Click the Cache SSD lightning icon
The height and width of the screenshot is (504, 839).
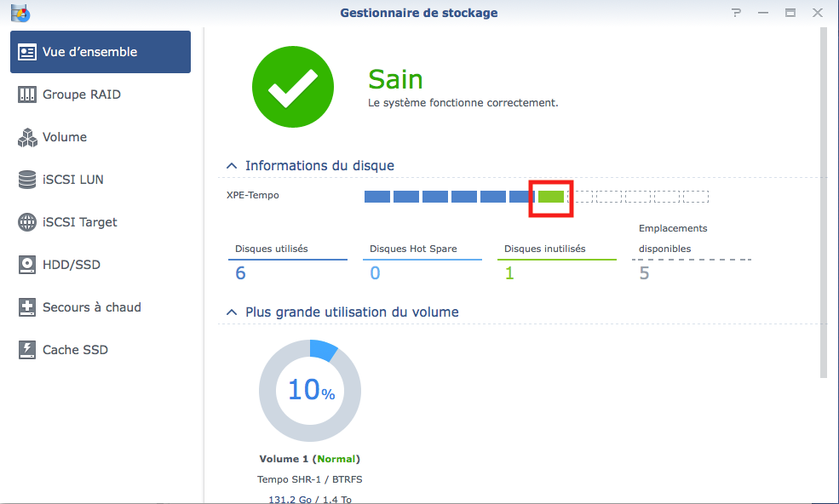[x=27, y=350]
